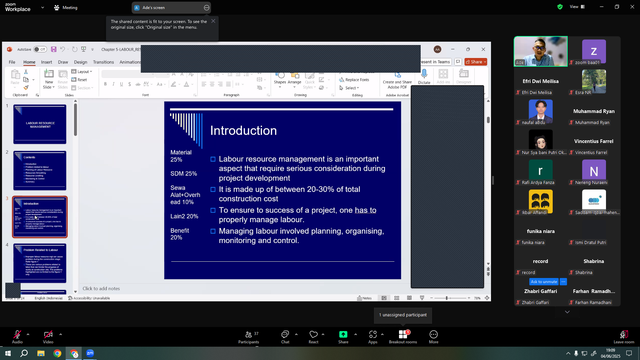Switch to Slide Sorter view in status bar
The height and width of the screenshot is (360, 640).
(397, 298)
